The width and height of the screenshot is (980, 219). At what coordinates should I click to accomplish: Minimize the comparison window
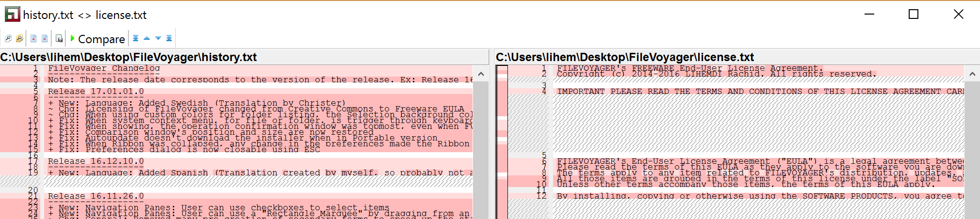point(869,14)
